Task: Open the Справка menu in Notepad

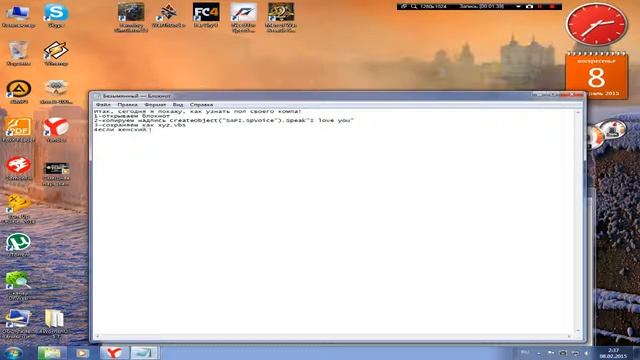Action: click(201, 105)
